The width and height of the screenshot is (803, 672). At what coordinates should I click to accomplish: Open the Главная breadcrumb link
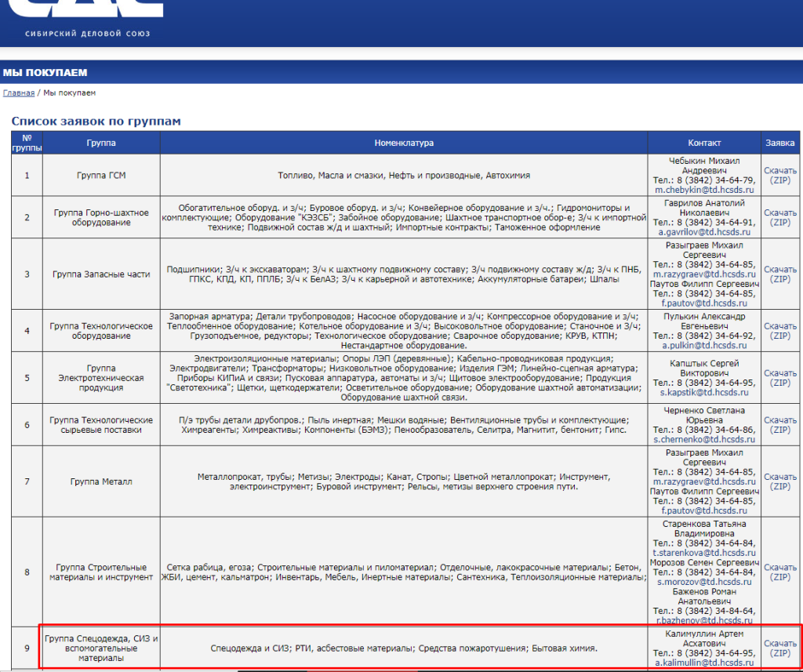(x=19, y=93)
